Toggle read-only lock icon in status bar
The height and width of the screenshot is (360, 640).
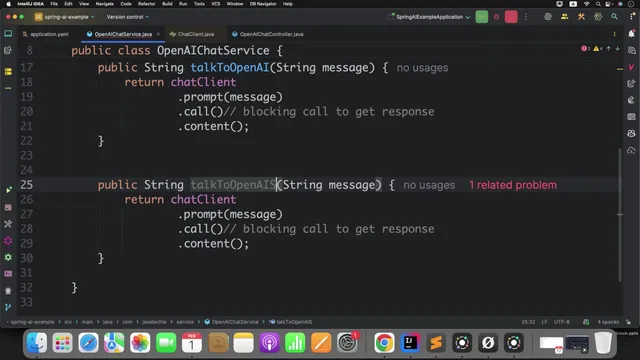(629, 322)
